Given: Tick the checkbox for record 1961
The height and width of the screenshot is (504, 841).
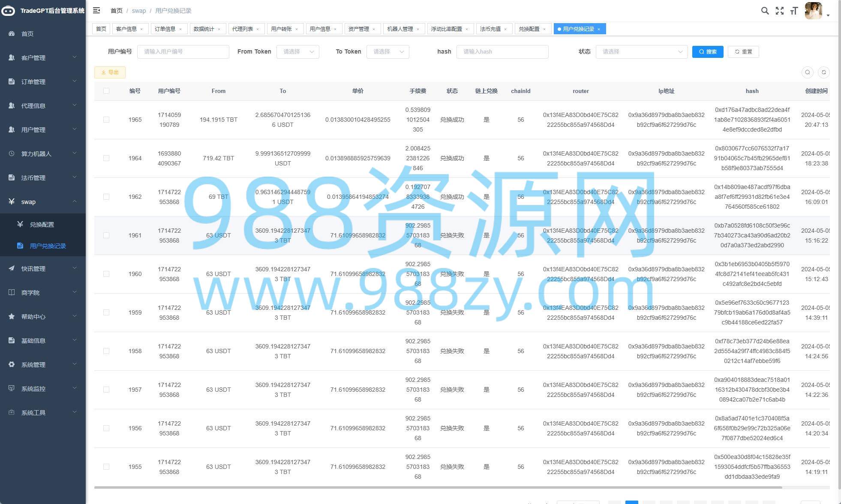Looking at the screenshot, I should tap(106, 235).
